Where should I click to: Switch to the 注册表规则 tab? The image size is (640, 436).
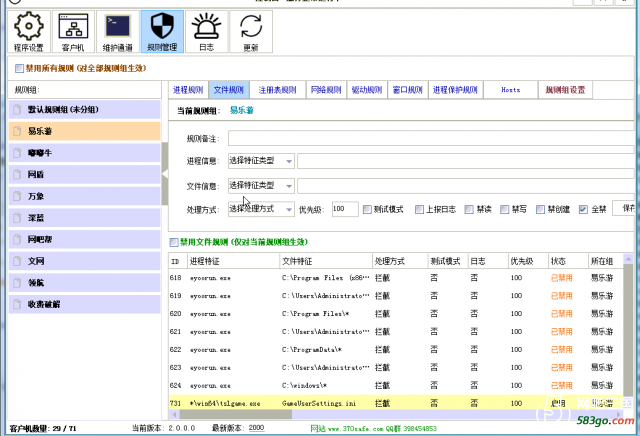coord(278,90)
